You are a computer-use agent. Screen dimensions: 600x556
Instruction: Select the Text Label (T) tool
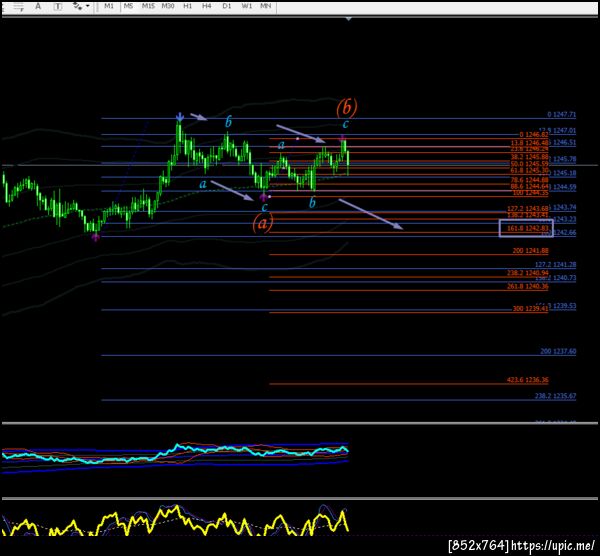point(58,7)
